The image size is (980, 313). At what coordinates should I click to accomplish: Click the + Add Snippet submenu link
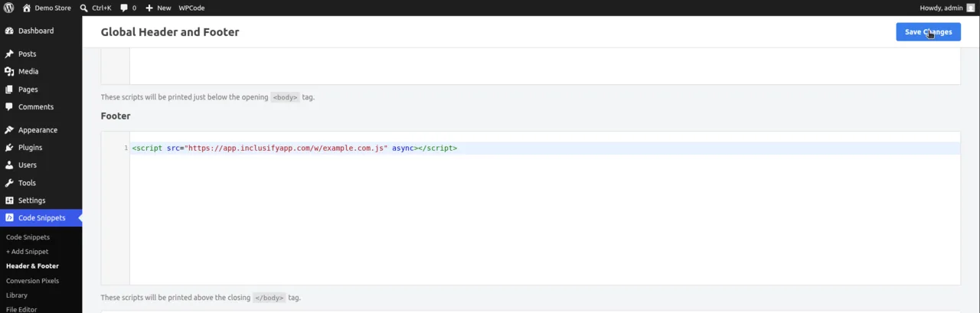(27, 251)
